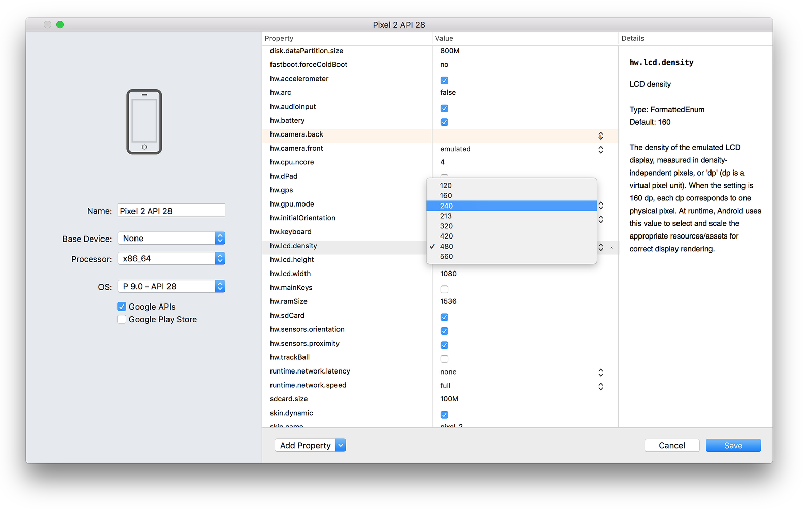Click the Property column header
Viewport: 812px width, 509px height.
click(x=347, y=38)
